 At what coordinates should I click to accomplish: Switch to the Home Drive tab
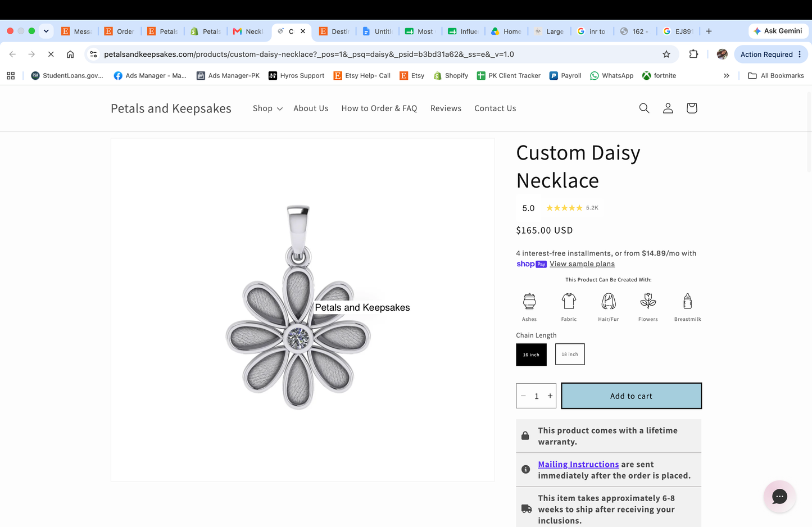coord(506,31)
